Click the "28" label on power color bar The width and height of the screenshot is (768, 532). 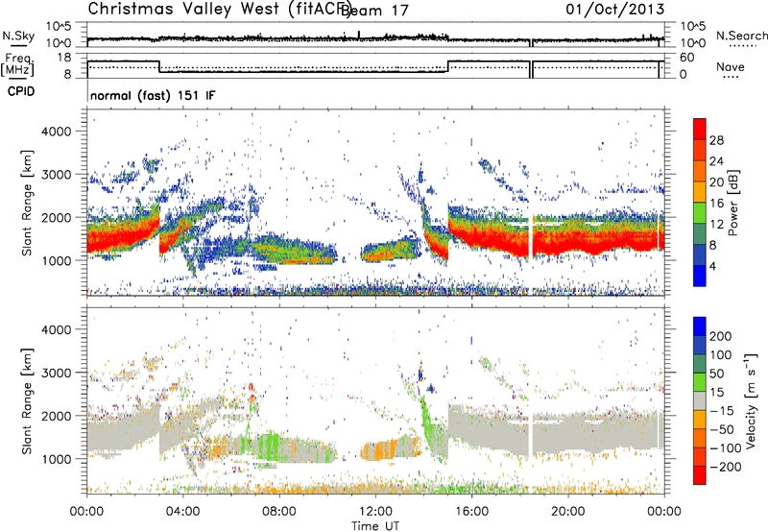[x=716, y=140]
